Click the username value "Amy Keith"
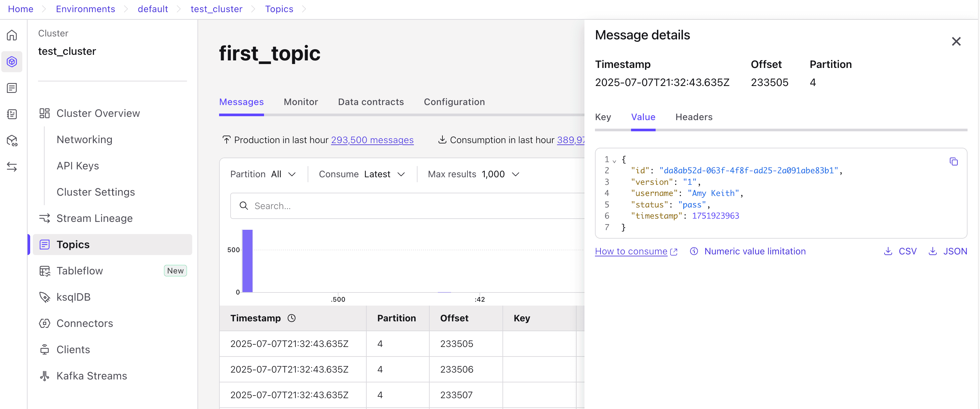Viewport: 980px width, 409px height. 713,193
